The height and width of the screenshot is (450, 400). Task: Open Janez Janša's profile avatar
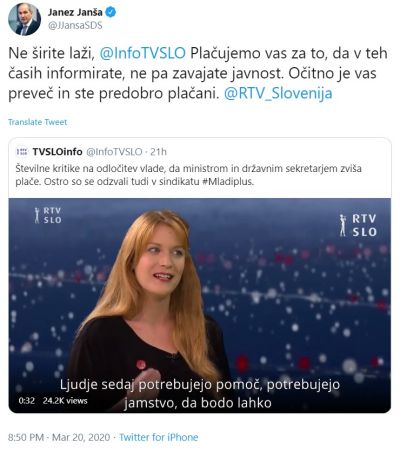[x=24, y=19]
